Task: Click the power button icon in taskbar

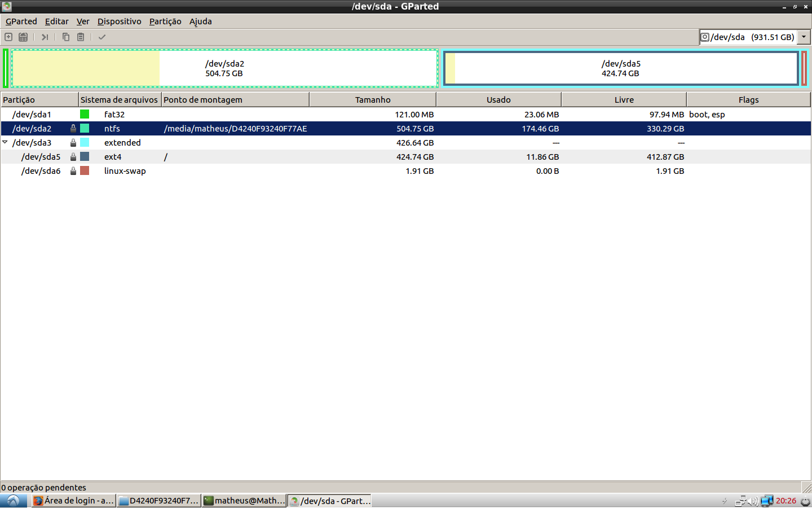Action: (x=805, y=501)
